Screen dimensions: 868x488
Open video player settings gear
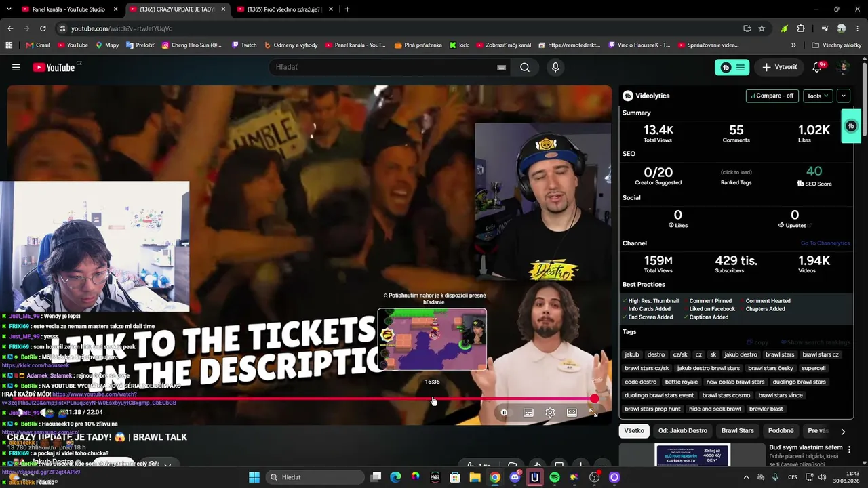click(550, 412)
